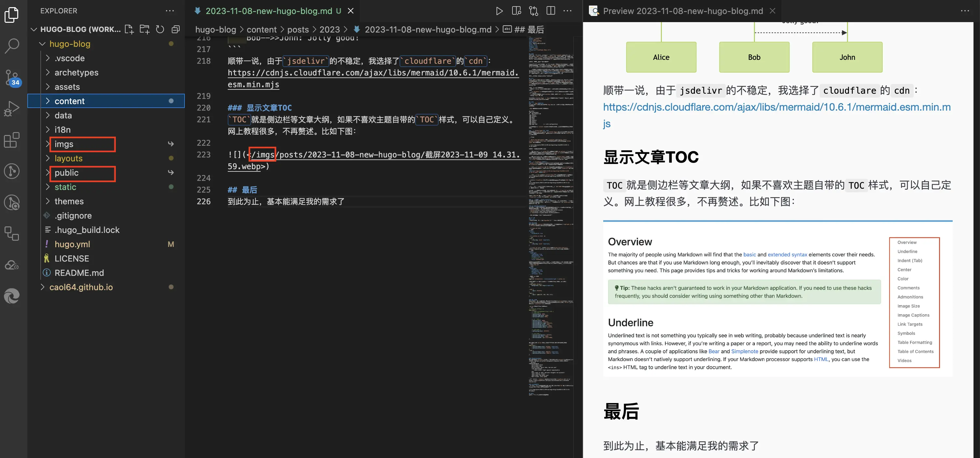The image size is (980, 458).
Task: Open the cloudflare mermaid link in preview
Action: tap(777, 115)
